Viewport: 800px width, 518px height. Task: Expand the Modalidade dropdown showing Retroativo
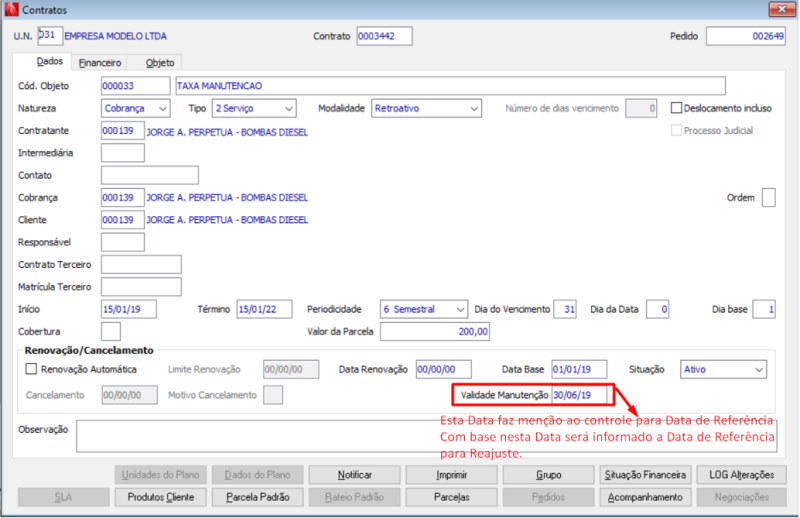427,108
